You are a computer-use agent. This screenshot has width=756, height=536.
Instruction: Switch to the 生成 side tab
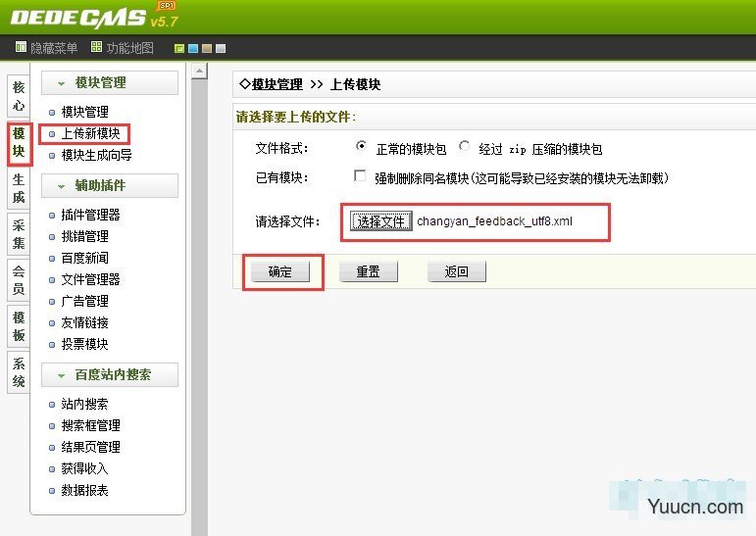pos(19,189)
